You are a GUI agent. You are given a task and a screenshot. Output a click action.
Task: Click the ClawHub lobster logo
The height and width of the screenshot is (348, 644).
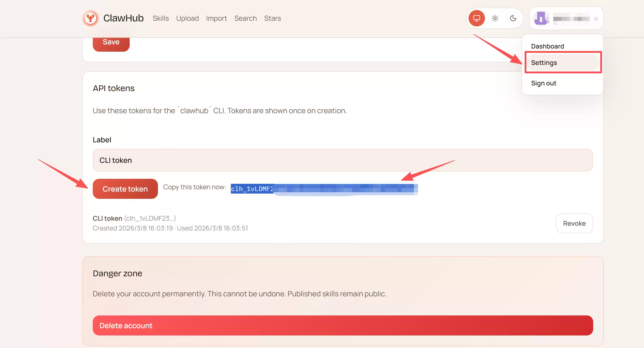click(90, 18)
